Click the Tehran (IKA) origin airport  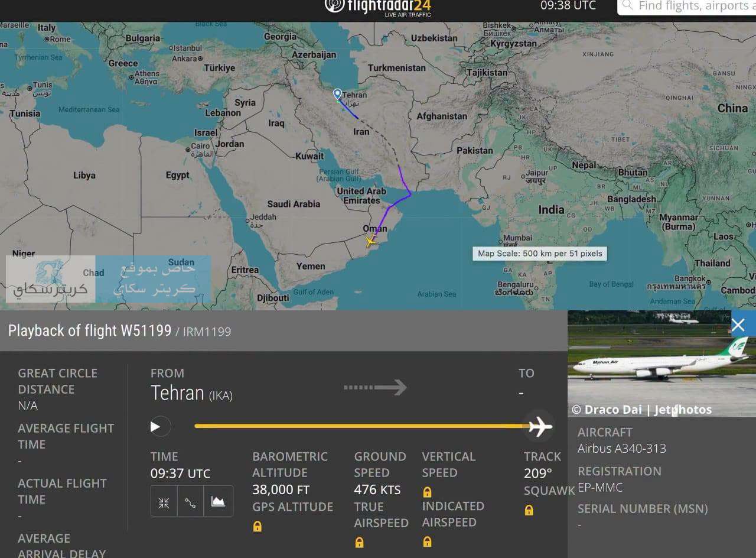coord(191,394)
